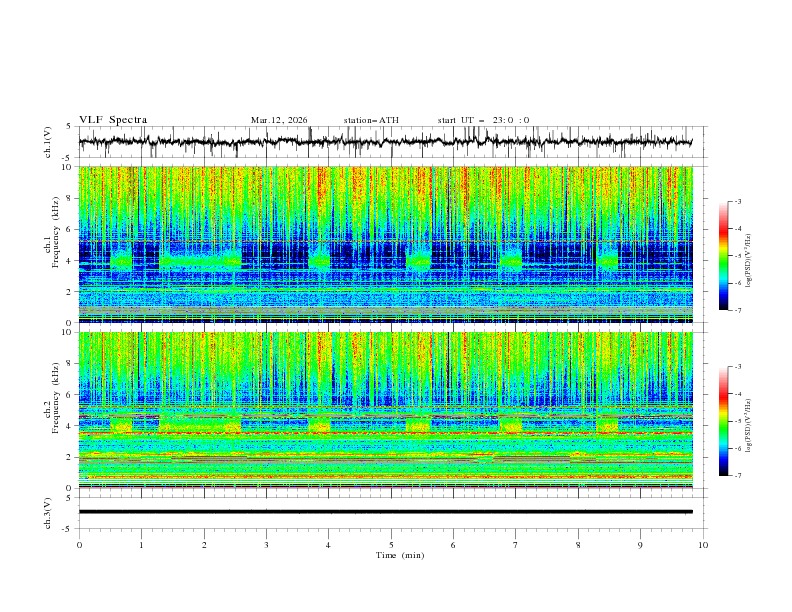Click the upper 'log(PSD)(V²/Hz)' scale label
The image size is (792, 612).
[x=749, y=261]
